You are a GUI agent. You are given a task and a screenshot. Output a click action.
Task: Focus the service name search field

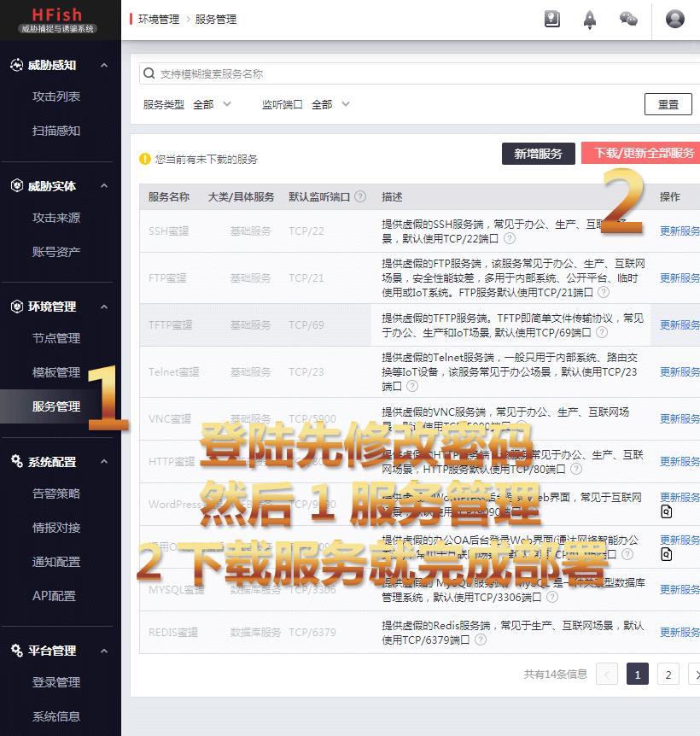(419, 73)
